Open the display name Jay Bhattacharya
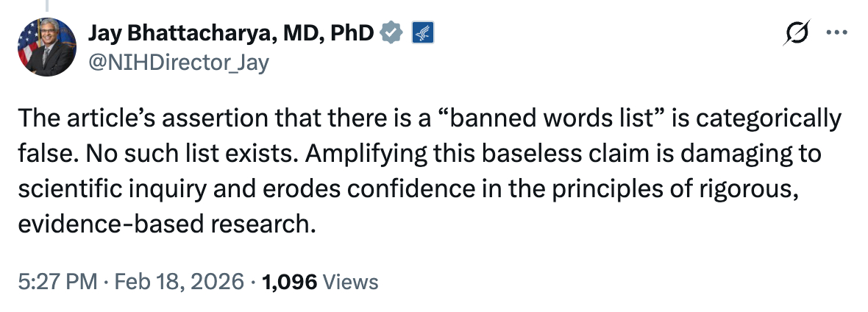This screenshot has width=868, height=312. point(193,33)
